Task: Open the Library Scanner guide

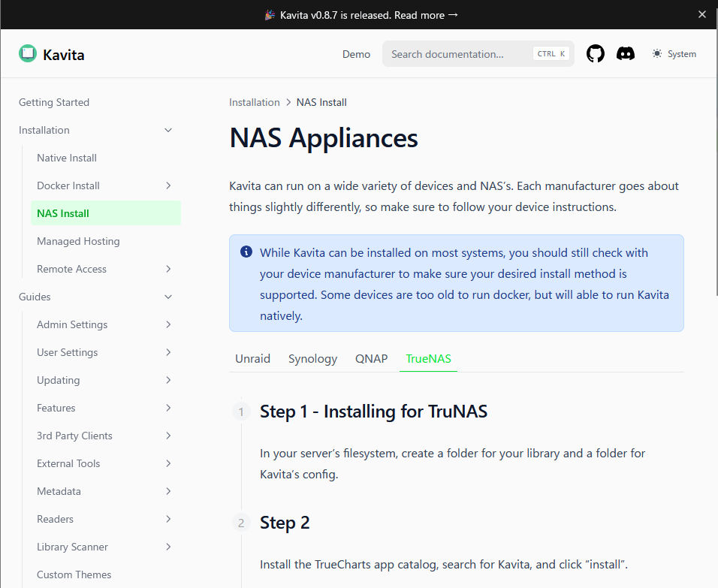Action: tap(72, 547)
